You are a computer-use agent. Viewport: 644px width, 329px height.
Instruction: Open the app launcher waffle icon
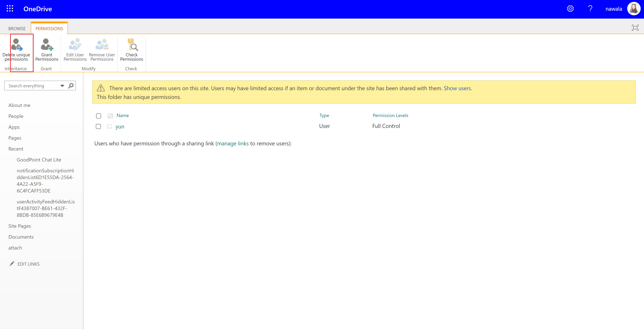[x=10, y=9]
